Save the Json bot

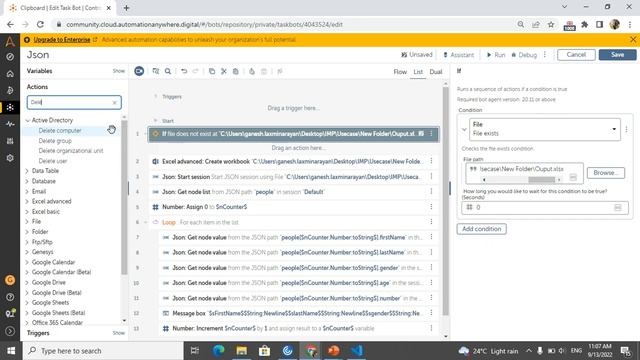click(617, 55)
